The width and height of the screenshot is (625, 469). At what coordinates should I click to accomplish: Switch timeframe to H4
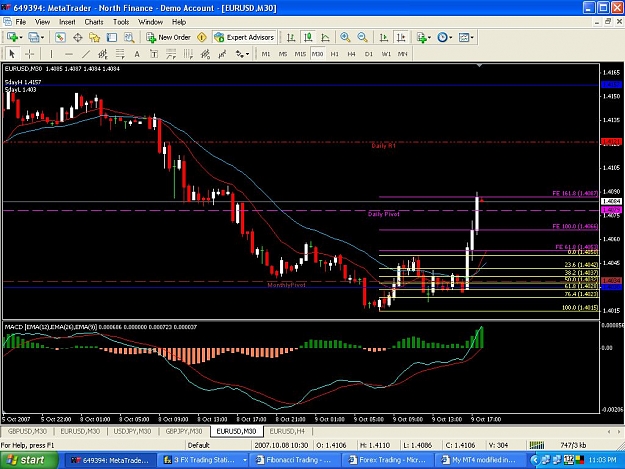pos(351,54)
